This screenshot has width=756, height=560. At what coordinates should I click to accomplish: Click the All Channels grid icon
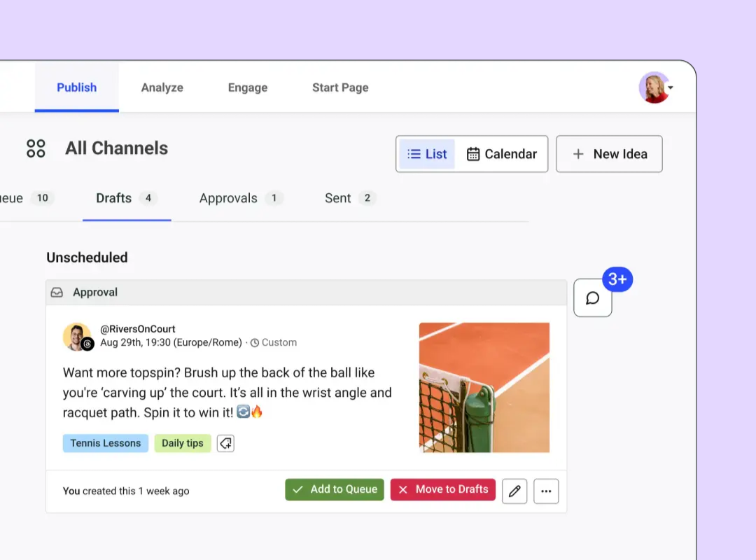(36, 148)
